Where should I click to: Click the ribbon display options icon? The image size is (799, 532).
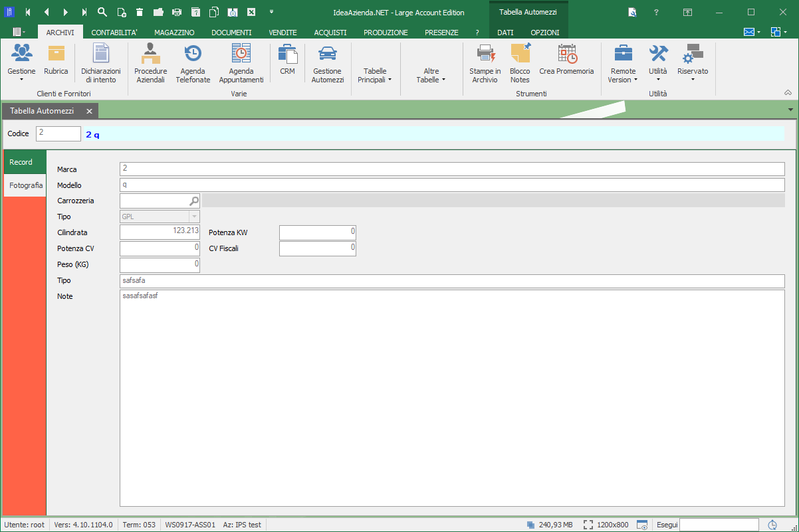[x=688, y=12]
